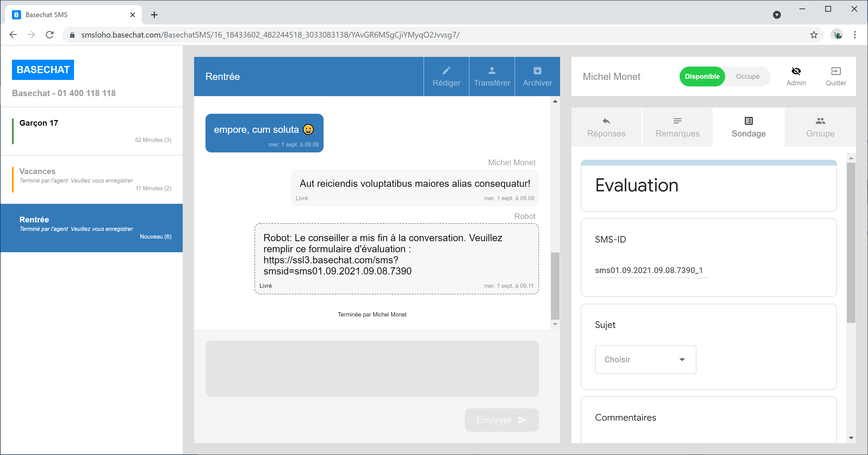Switch to the Groupe tab
The image size is (868, 455).
point(820,127)
